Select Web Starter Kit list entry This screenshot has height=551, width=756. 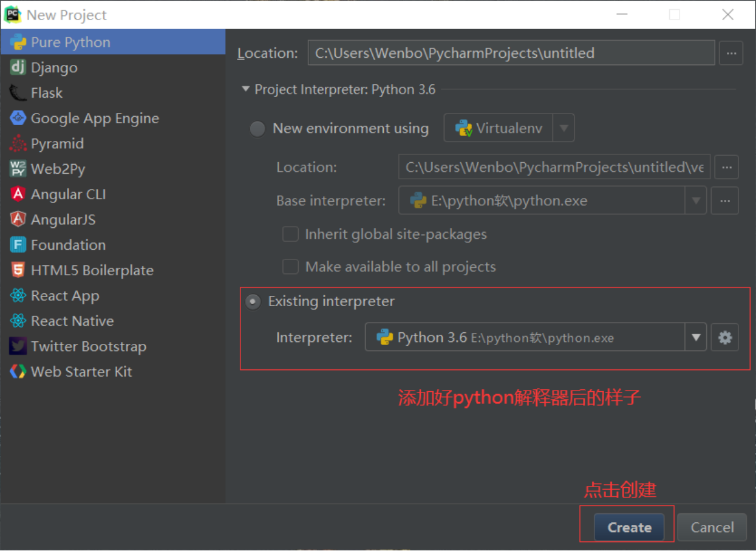point(113,372)
